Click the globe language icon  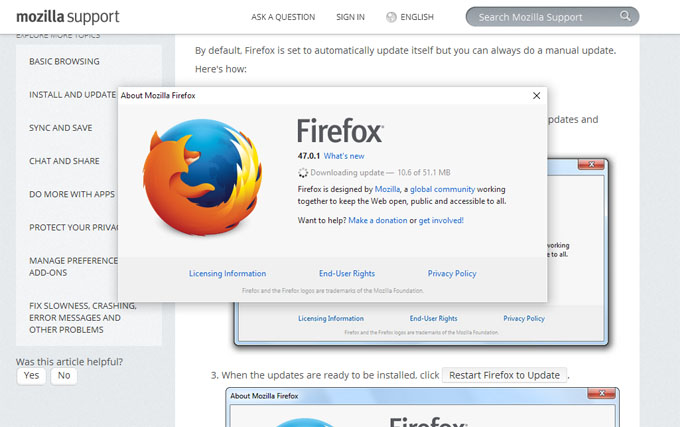[391, 17]
